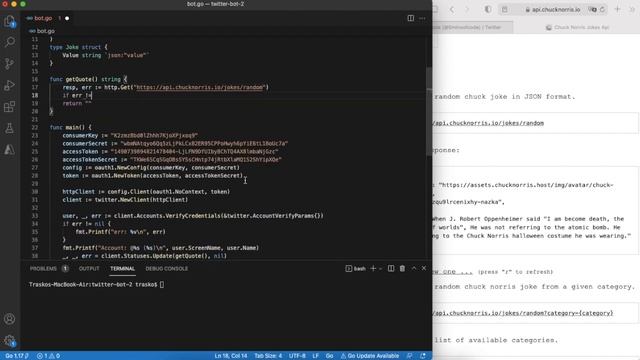Open the Manage gear menu
The height and width of the screenshot is (360, 640).
coord(9,340)
